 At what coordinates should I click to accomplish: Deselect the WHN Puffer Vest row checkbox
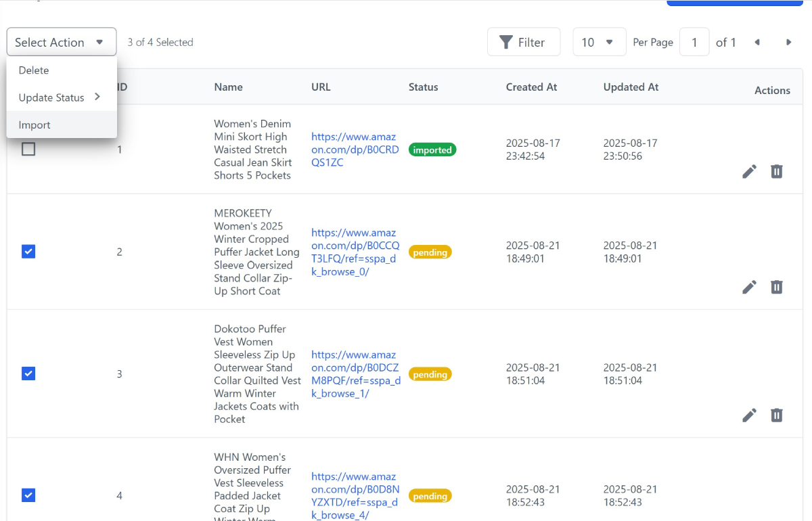pos(28,495)
